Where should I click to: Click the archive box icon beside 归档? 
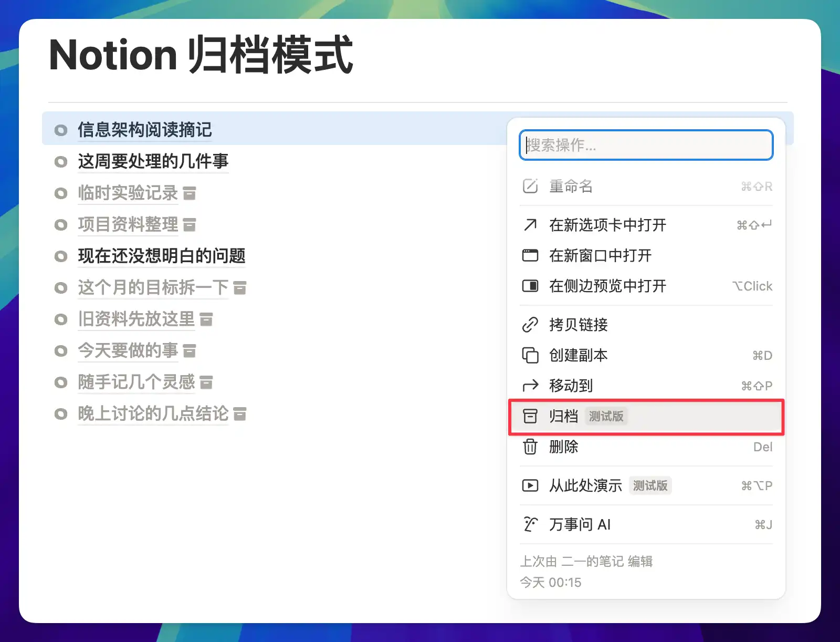coord(530,416)
